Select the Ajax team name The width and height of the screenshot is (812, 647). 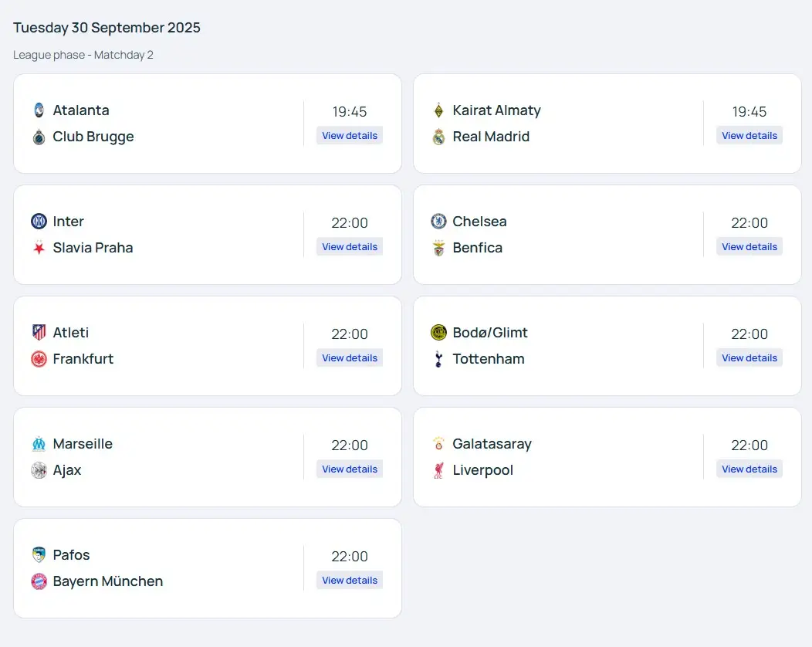67,470
